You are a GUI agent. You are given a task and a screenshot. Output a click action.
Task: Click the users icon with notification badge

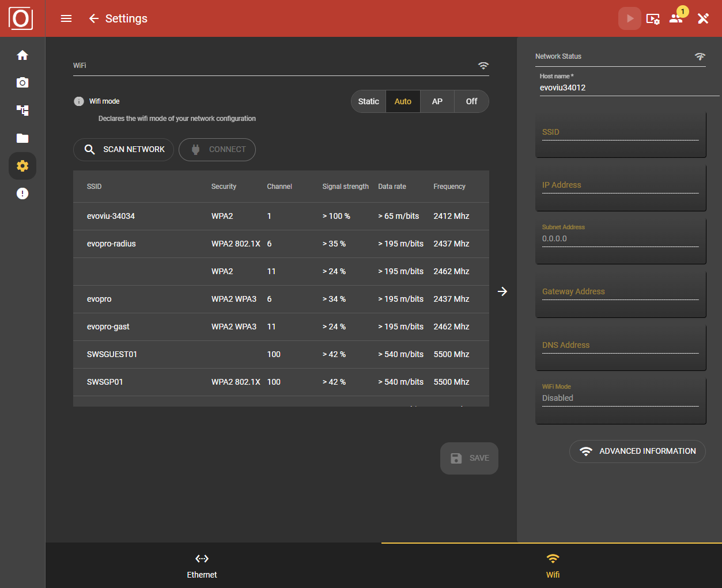point(676,18)
